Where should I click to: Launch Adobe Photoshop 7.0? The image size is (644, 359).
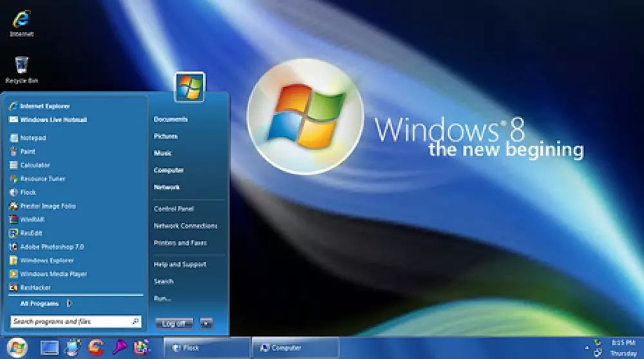pos(52,247)
